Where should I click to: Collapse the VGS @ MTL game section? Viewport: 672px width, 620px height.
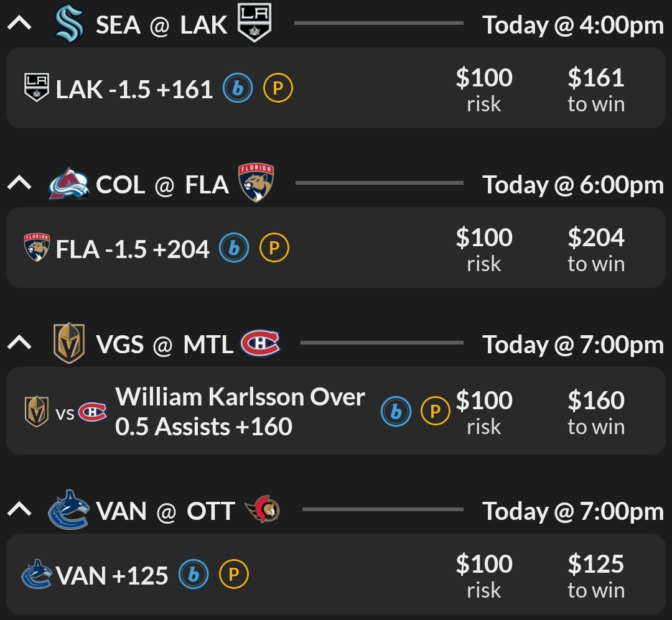click(20, 343)
